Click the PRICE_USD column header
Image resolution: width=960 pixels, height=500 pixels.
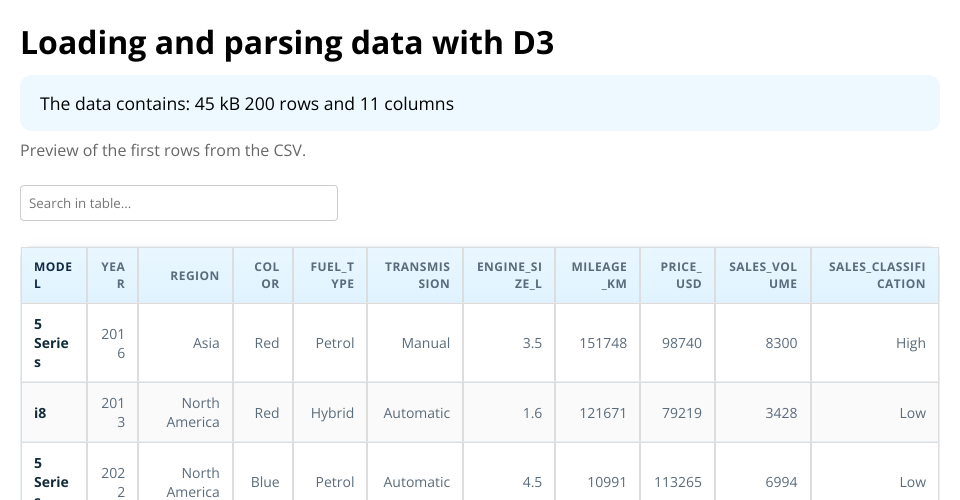pyautogui.click(x=681, y=275)
